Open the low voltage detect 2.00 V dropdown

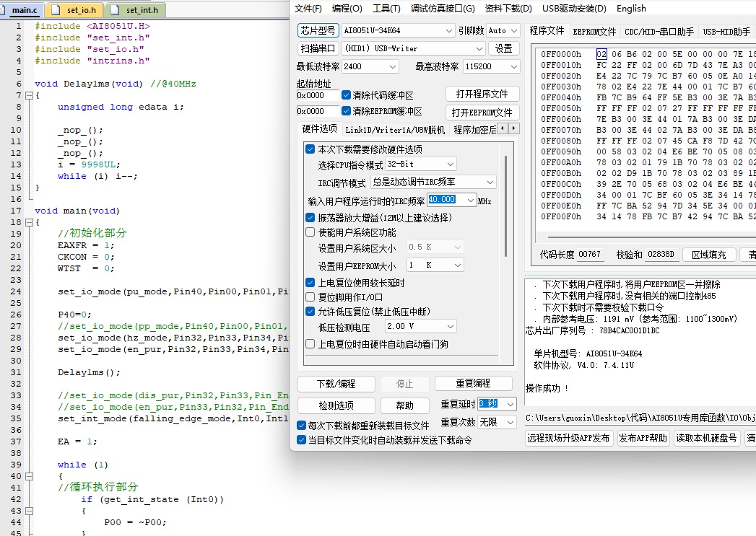click(x=420, y=327)
